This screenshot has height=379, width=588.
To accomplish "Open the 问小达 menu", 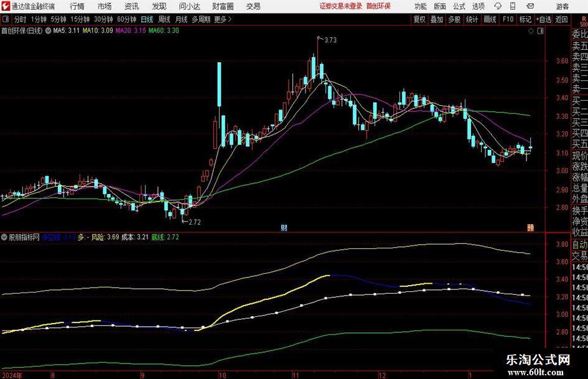I will pos(189,6).
